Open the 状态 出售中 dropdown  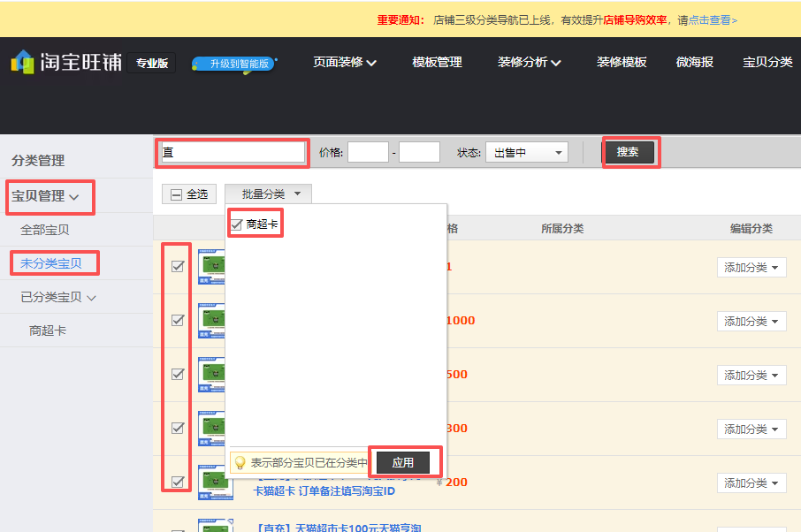point(526,153)
